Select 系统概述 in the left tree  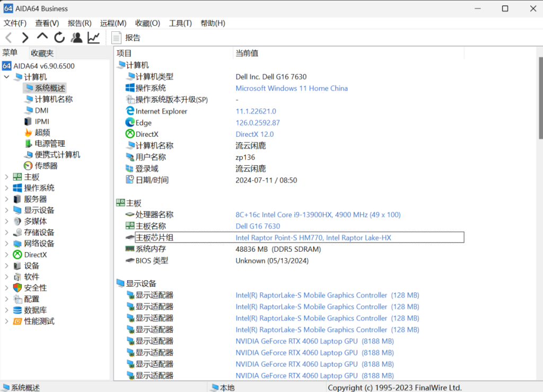49,88
